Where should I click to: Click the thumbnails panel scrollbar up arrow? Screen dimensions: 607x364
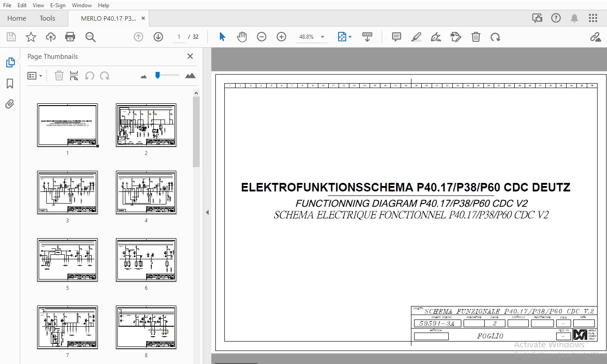pyautogui.click(x=196, y=93)
